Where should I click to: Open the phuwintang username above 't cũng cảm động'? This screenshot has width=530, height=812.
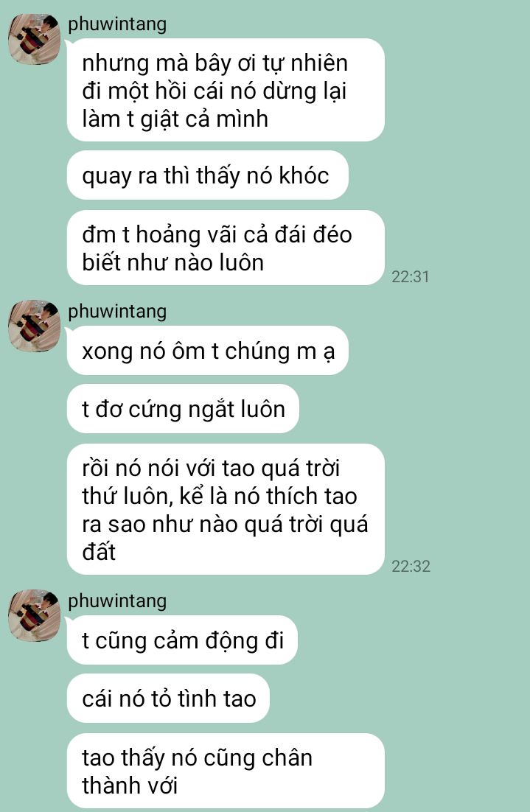[117, 601]
